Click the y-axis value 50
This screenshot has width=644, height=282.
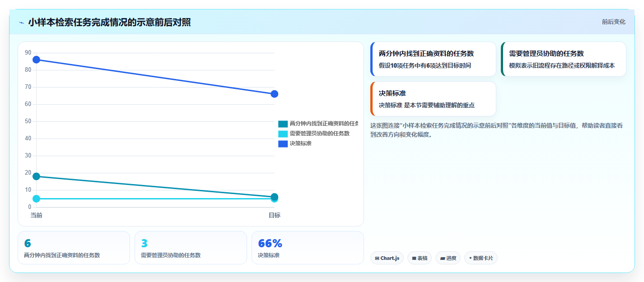coord(28,121)
